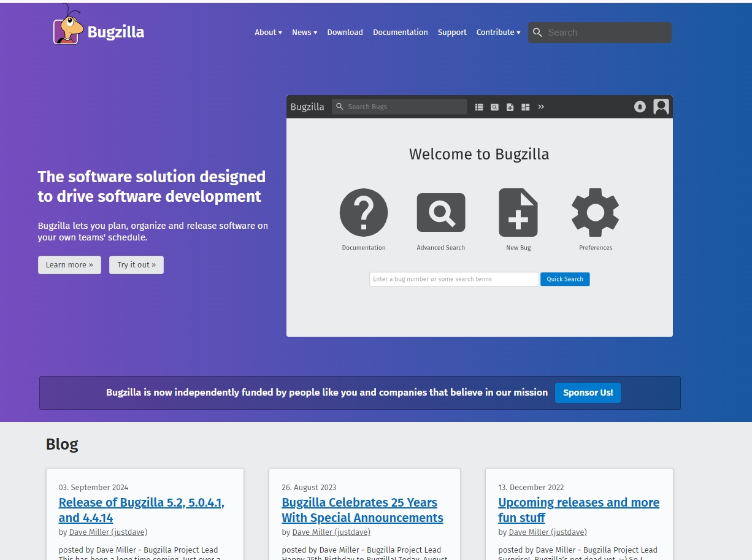Click the Dave Miller author link under the December 2022 post
752x560 pixels.
548,532
